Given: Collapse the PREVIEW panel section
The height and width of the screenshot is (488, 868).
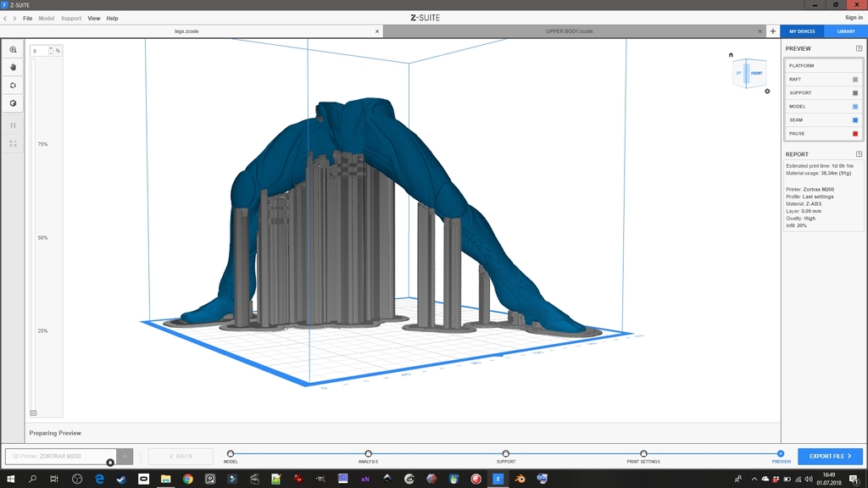Looking at the screenshot, I should (x=860, y=48).
